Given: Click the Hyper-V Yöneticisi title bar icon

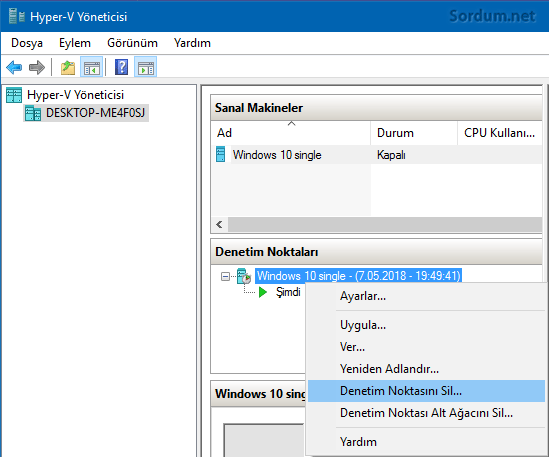Looking at the screenshot, I should click(x=16, y=16).
